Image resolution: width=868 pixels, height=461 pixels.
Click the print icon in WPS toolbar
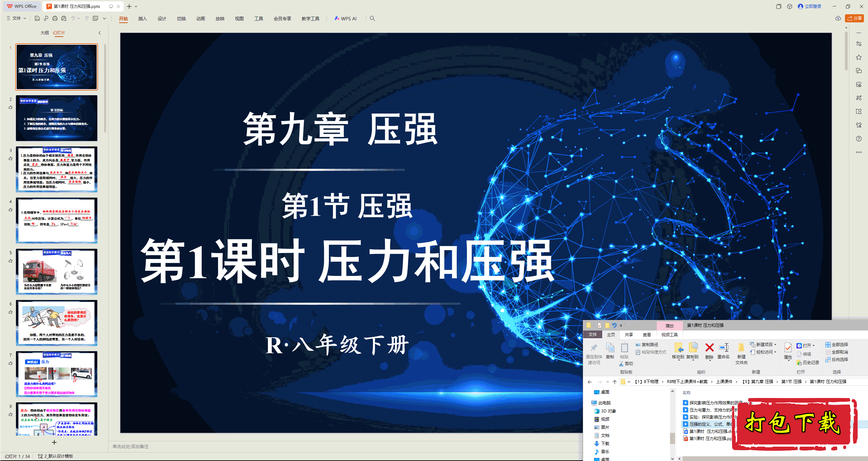pyautogui.click(x=55, y=18)
